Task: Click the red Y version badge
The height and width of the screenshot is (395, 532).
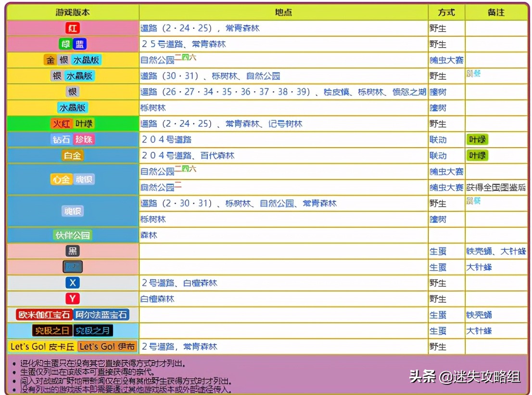Action: [73, 298]
